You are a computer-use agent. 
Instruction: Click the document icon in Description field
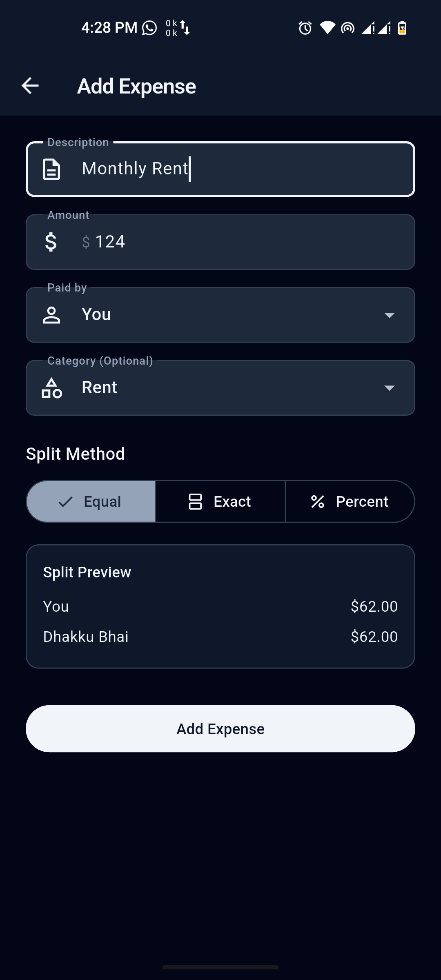(51, 169)
